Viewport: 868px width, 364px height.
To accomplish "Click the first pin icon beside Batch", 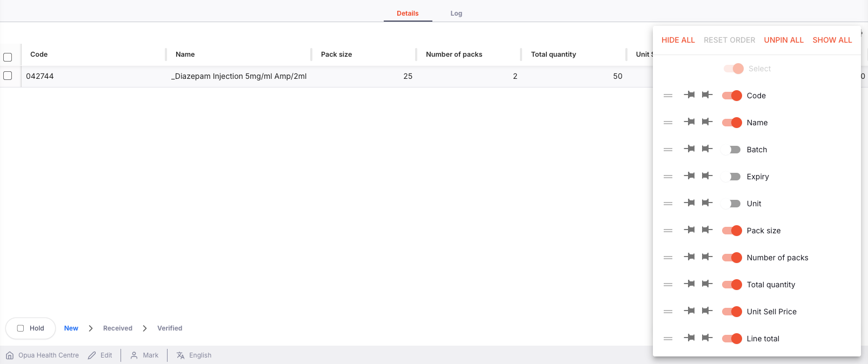I will (x=689, y=149).
